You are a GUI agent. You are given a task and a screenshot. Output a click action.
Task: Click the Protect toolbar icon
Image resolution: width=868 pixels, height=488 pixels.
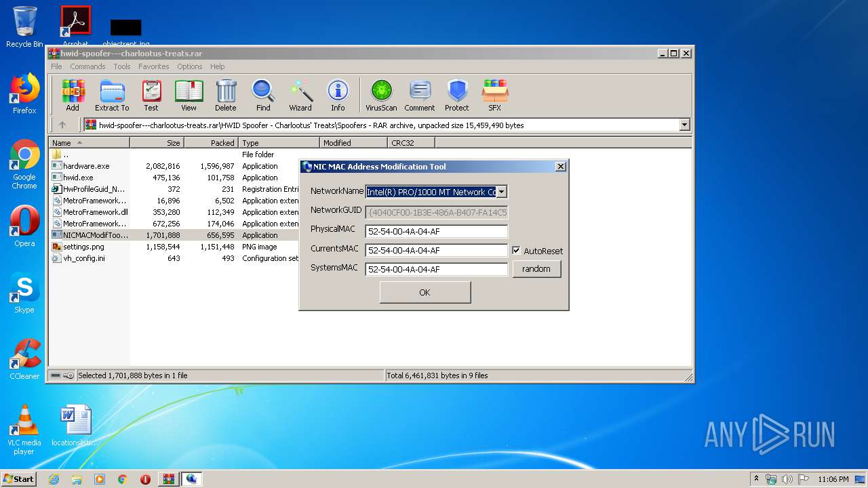[x=457, y=95]
